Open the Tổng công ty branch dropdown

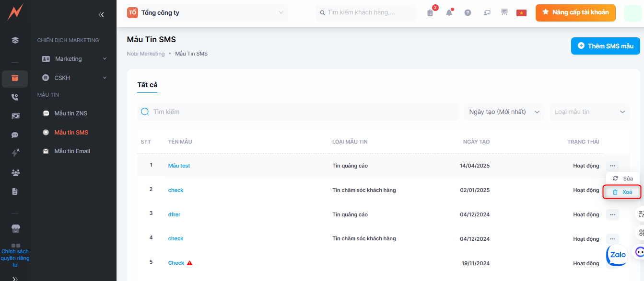pyautogui.click(x=206, y=13)
